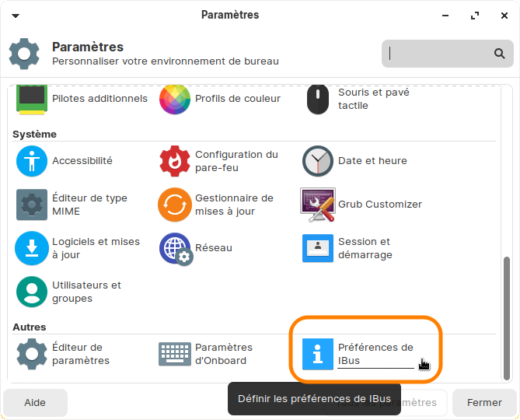
Task: Open Utilisateurs et groupes icon
Action: pyautogui.click(x=32, y=292)
